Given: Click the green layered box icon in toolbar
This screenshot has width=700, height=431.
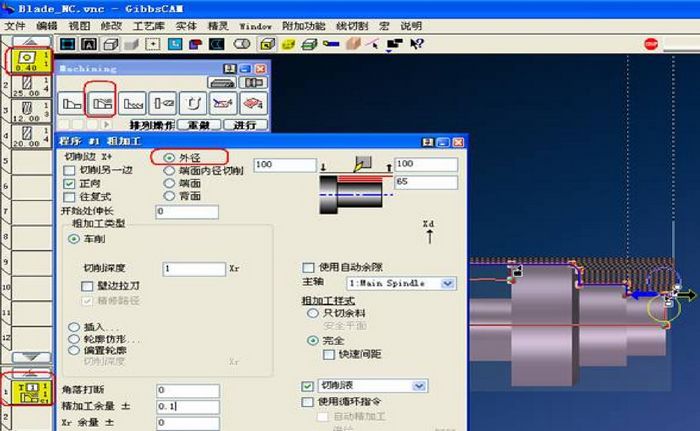Looking at the screenshot, I should tap(309, 44).
